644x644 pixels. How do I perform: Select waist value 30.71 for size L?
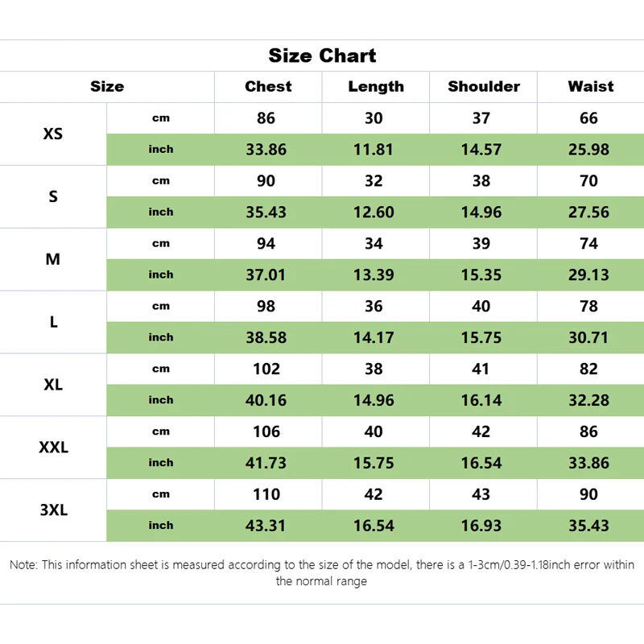(588, 337)
